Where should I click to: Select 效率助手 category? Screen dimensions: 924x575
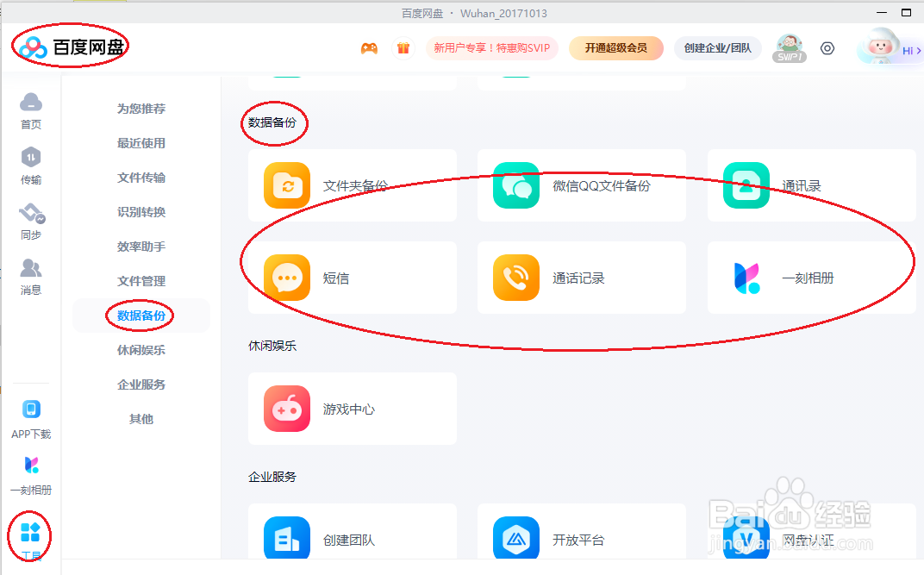(141, 247)
